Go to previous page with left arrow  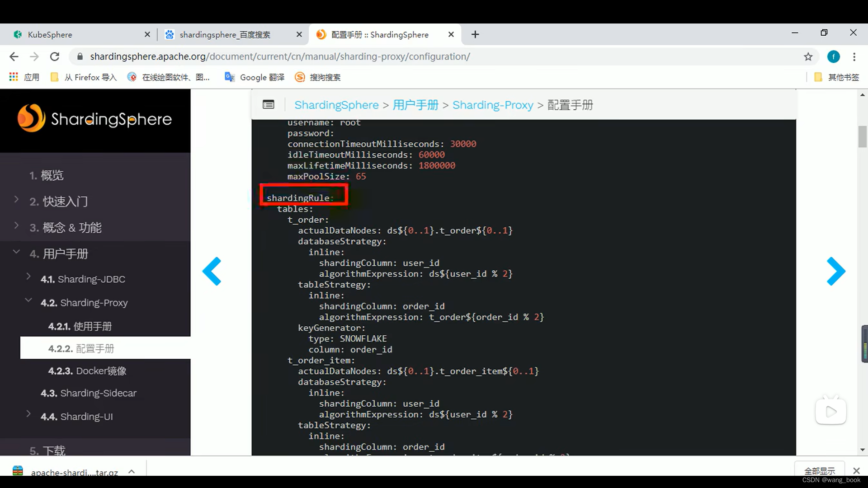pos(212,271)
